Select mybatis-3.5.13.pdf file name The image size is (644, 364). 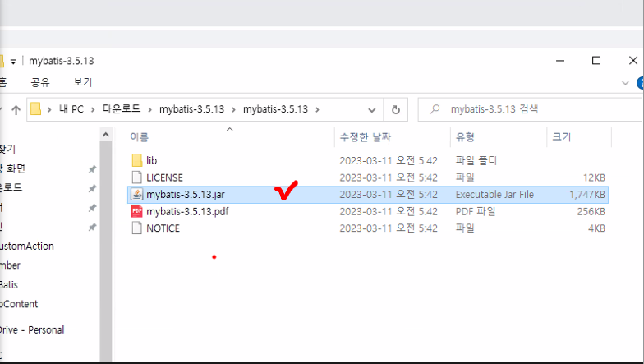187,211
